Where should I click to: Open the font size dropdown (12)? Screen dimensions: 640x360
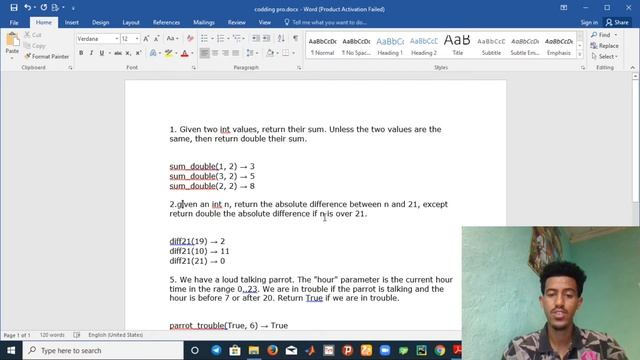coord(137,39)
